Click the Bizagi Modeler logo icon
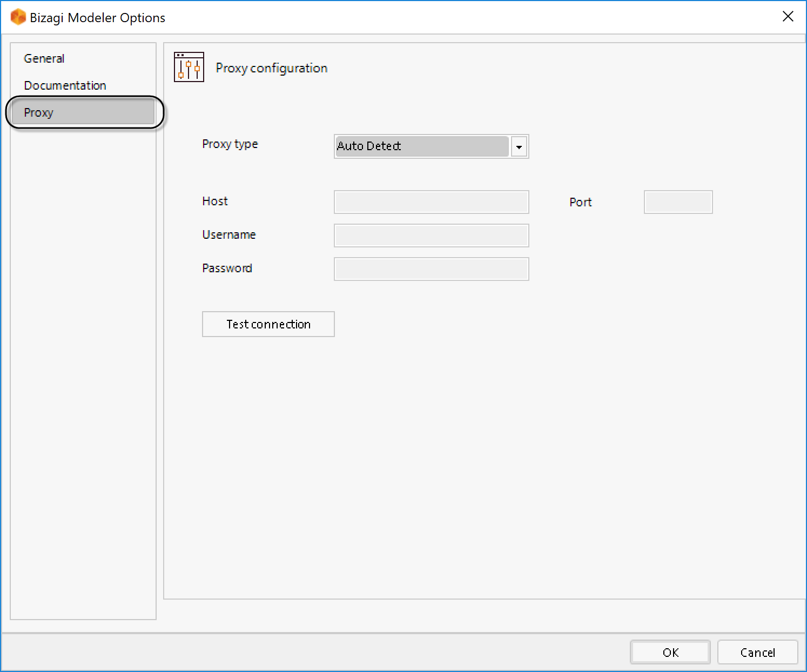 (x=18, y=17)
